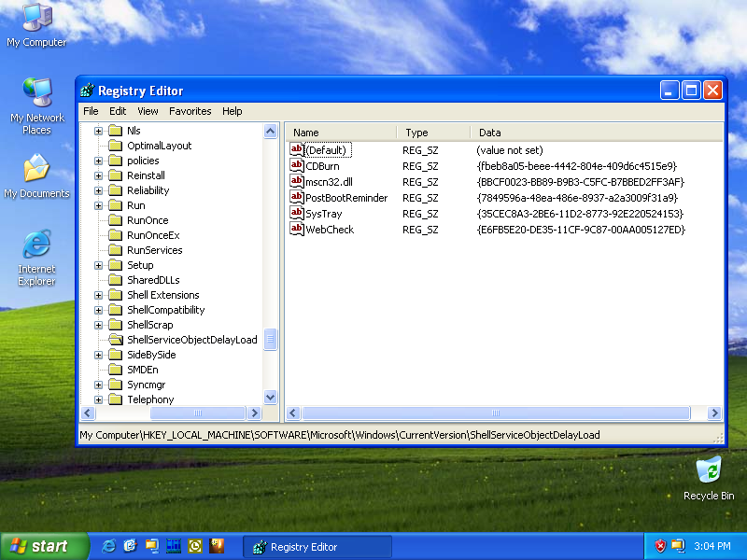Select the My Computer desktop icon
747x560 pixels.
click(x=36, y=18)
